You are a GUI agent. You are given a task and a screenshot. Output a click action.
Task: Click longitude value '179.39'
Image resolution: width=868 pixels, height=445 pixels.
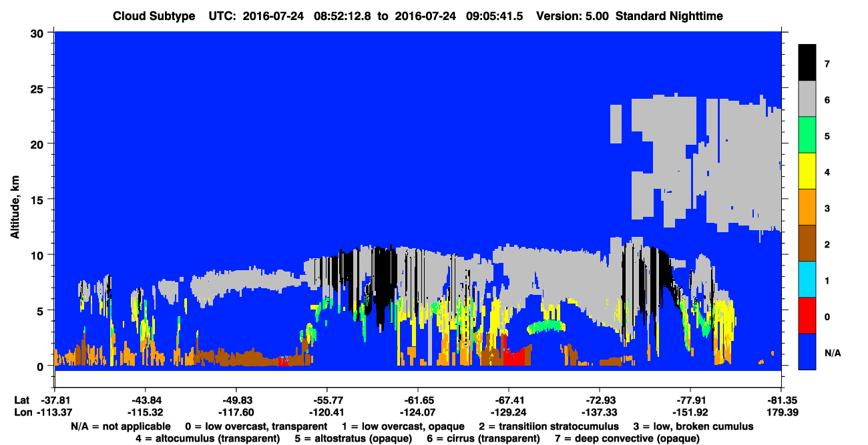pos(781,412)
